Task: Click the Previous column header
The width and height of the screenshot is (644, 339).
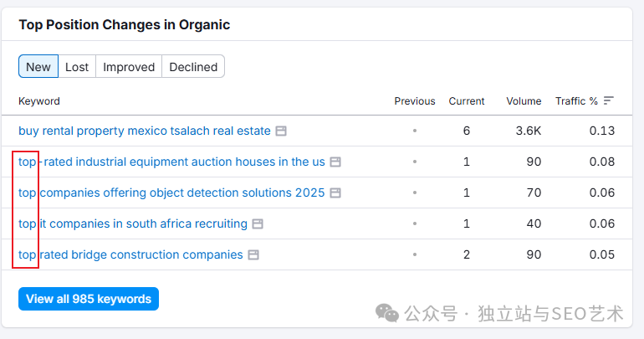Action: tap(415, 101)
